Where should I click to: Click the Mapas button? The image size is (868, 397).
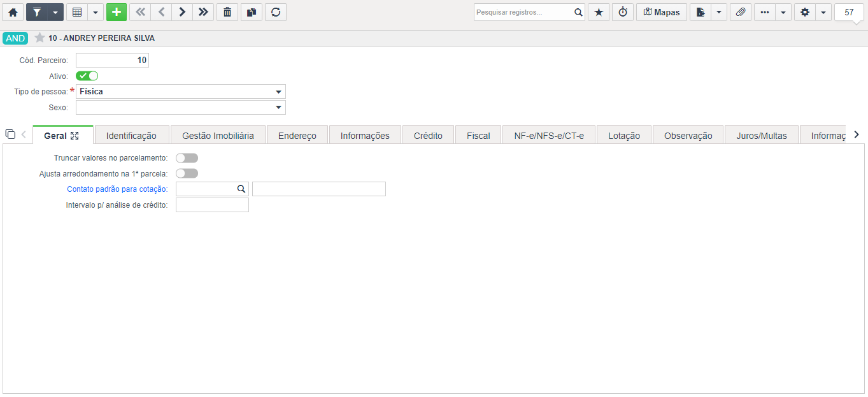tap(662, 12)
